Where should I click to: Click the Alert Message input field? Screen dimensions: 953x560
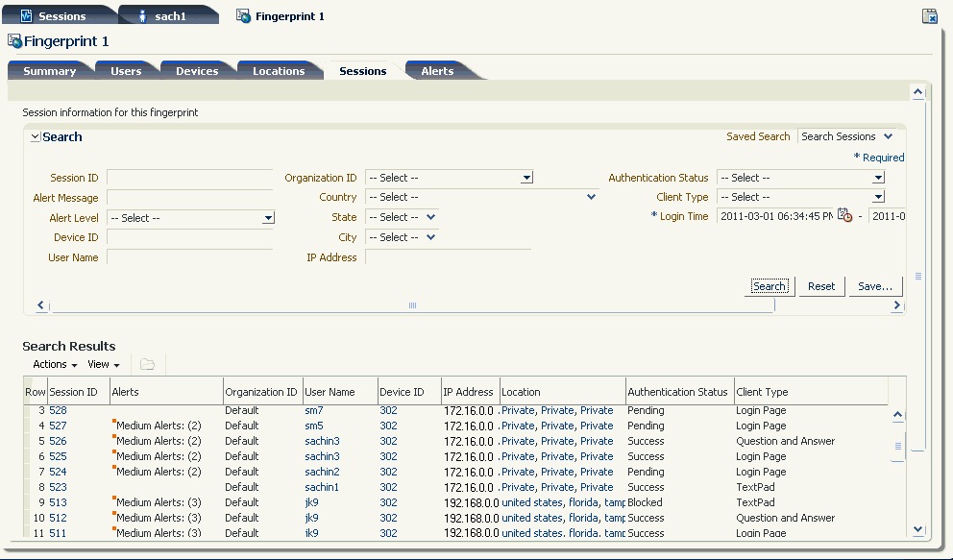pos(189,198)
